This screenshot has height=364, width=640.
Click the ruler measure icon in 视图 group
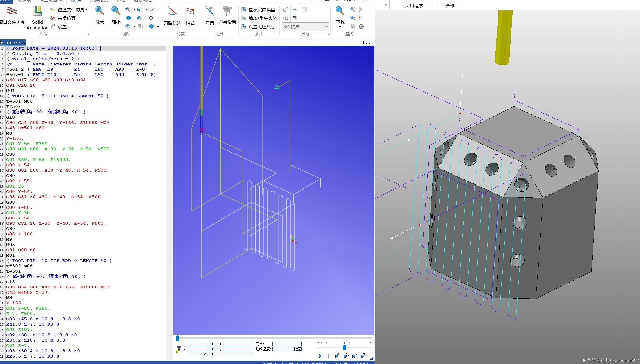(152, 9)
